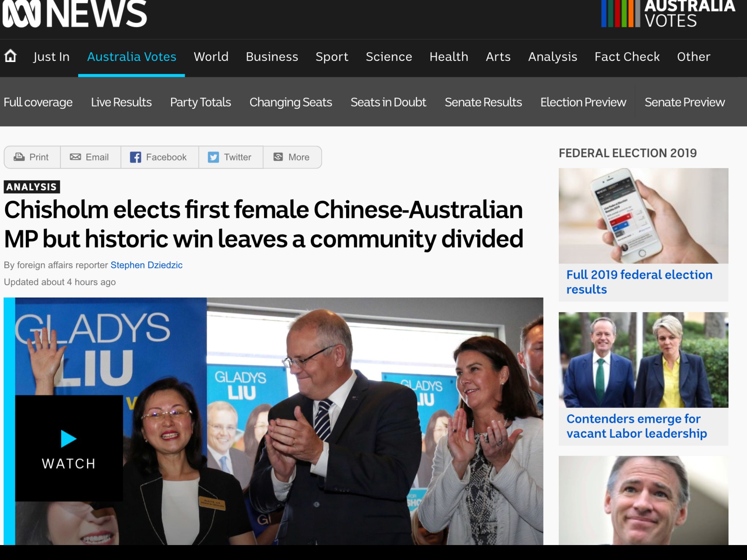This screenshot has width=747, height=560.
Task: Select the Australia Votes tab
Action: coord(132,57)
